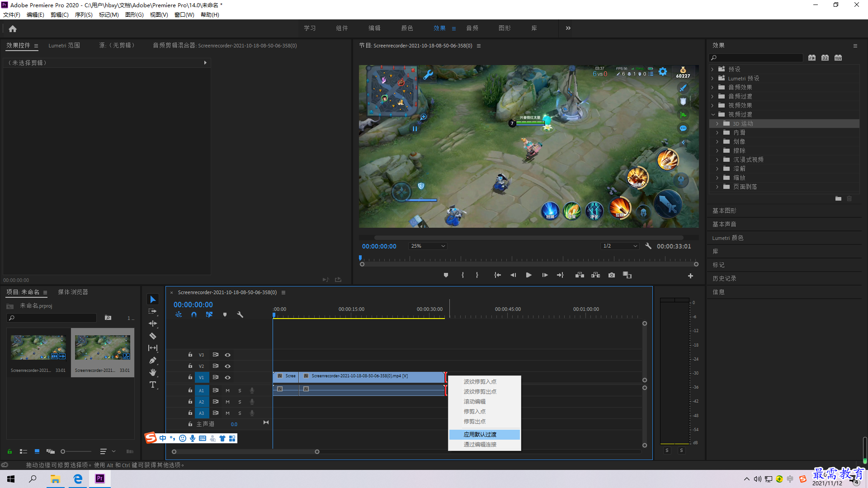Switch to the 媒体浏览器 tab
Screen dimensions: 868x488
click(x=73, y=292)
